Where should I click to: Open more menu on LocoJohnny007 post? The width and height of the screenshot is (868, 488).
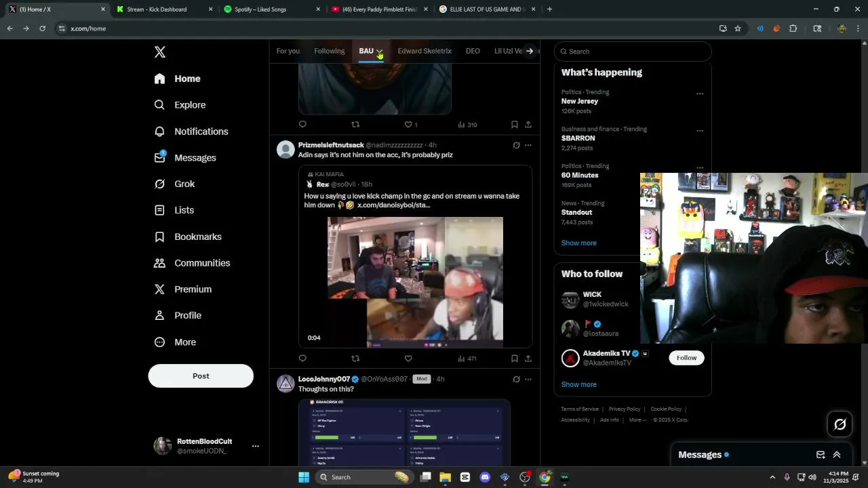pyautogui.click(x=528, y=379)
